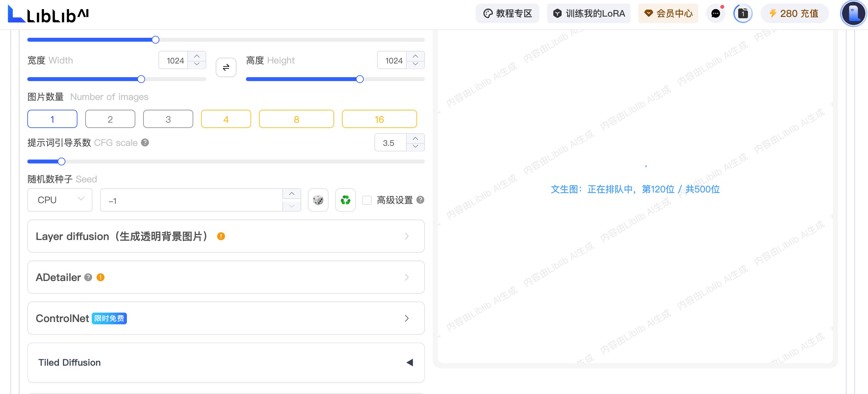The height and width of the screenshot is (394, 868).
Task: Enable the 高级设置 checkbox
Action: 367,200
